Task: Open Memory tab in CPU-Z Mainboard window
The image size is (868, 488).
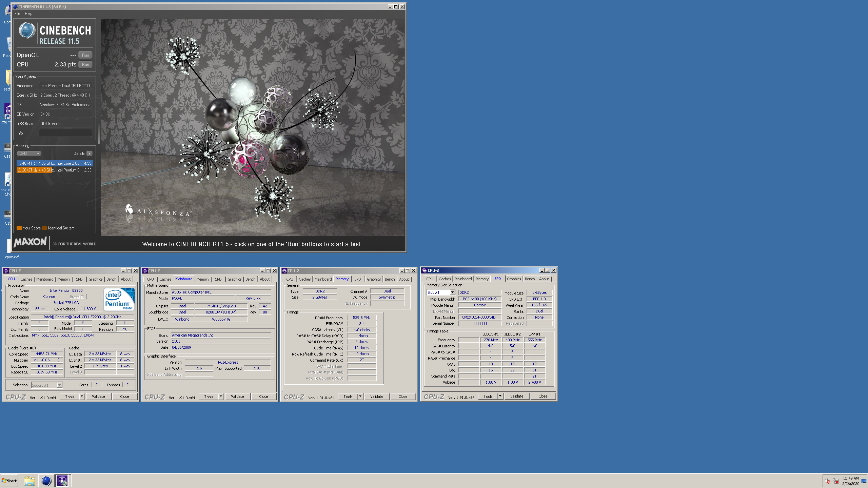Action: click(202, 279)
